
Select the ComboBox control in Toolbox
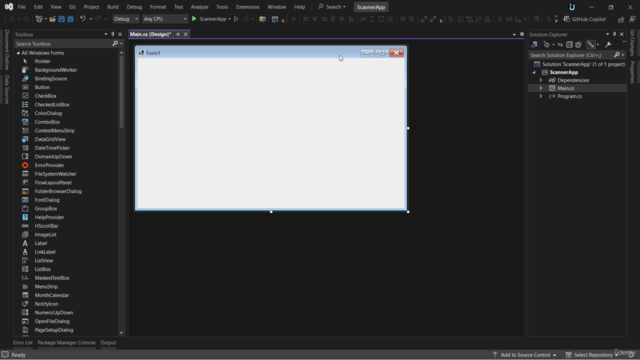(x=47, y=122)
